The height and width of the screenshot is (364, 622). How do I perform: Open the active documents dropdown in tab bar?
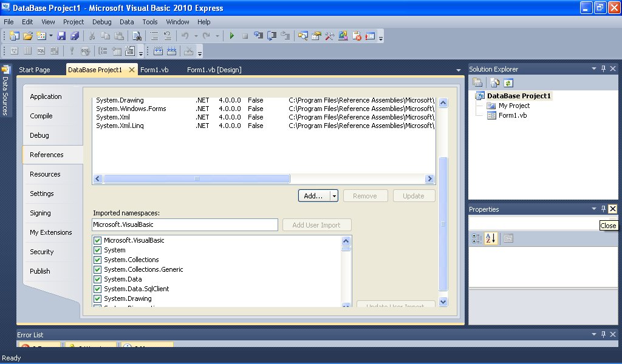[x=459, y=70]
